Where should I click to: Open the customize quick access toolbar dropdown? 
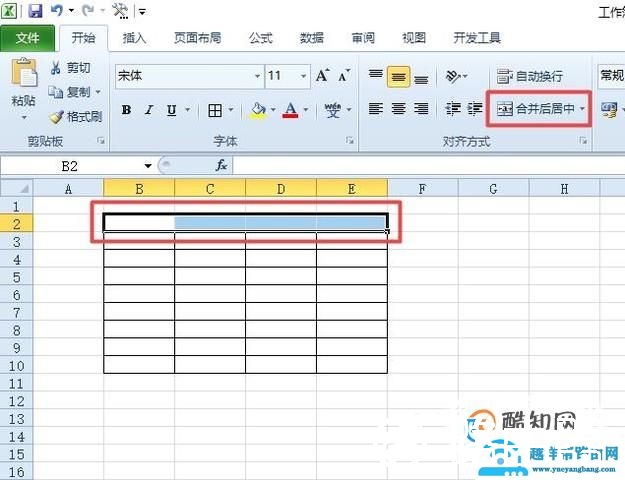pos(142,12)
